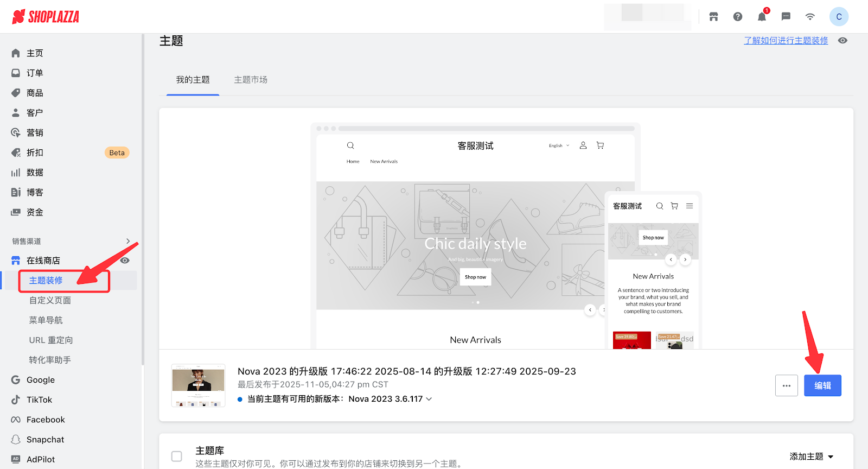Screen dimensions: 868x469
Task: Select 菜单导航 in the sidebar
Action: [46, 320]
